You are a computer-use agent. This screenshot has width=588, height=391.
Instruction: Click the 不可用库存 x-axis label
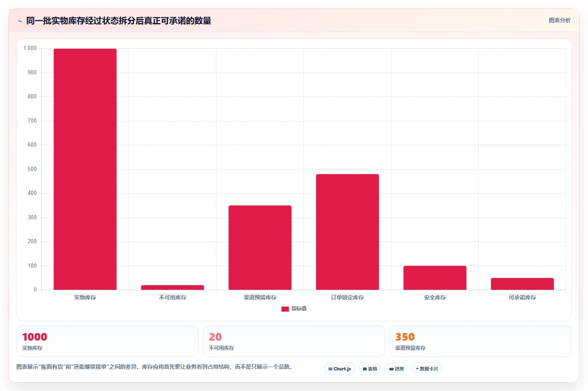click(172, 297)
